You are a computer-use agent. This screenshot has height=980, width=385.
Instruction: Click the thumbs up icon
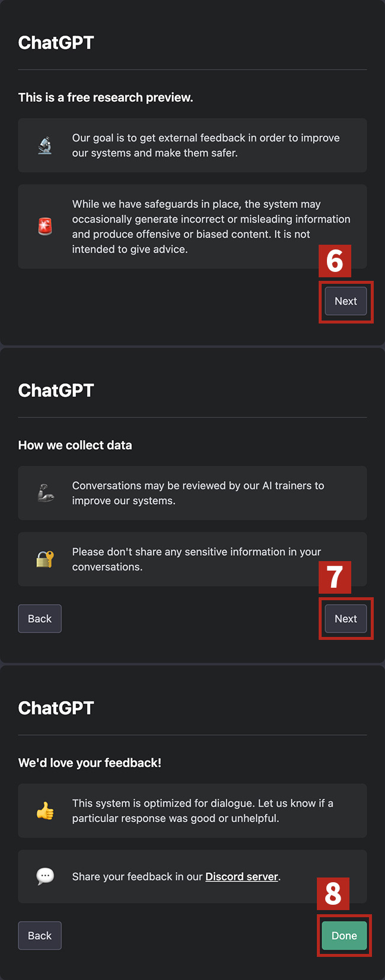tap(45, 811)
